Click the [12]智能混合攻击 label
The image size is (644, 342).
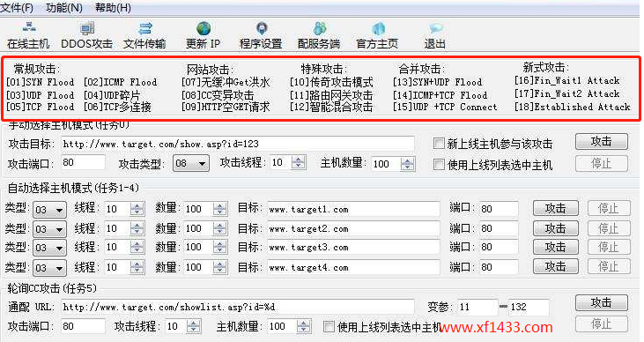click(331, 108)
